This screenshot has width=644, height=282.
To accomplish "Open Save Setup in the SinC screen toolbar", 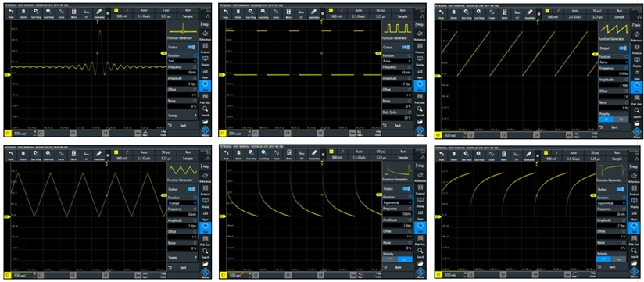I will pyautogui.click(x=36, y=12).
